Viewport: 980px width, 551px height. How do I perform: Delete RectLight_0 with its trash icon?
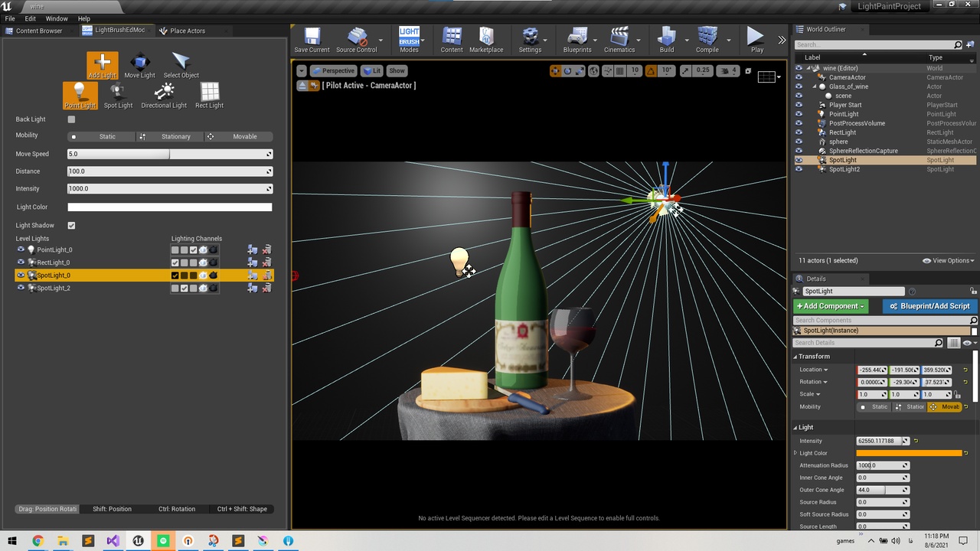point(267,262)
